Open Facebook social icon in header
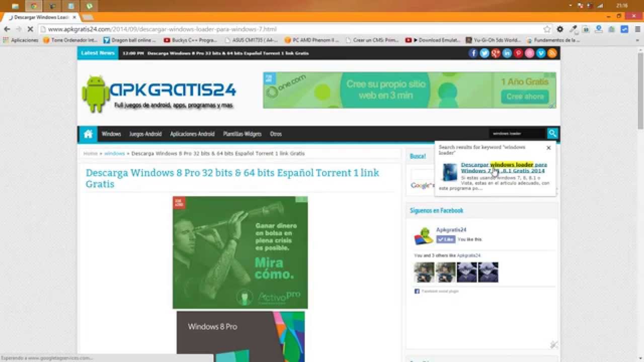 click(473, 53)
